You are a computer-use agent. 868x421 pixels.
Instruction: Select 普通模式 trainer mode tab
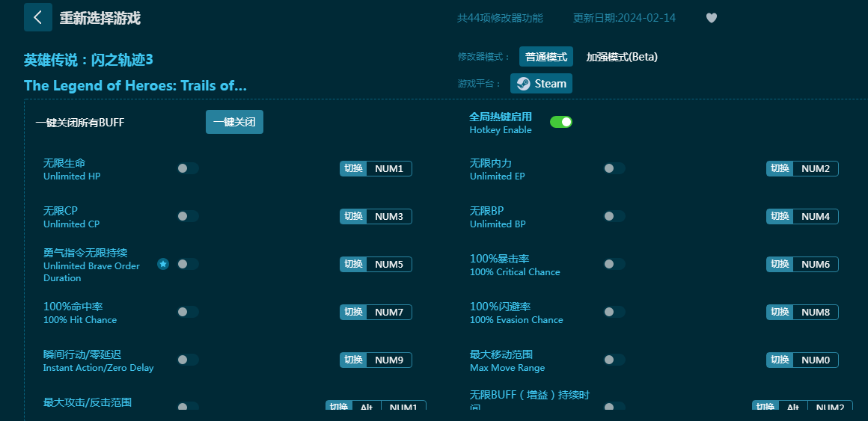tap(545, 57)
